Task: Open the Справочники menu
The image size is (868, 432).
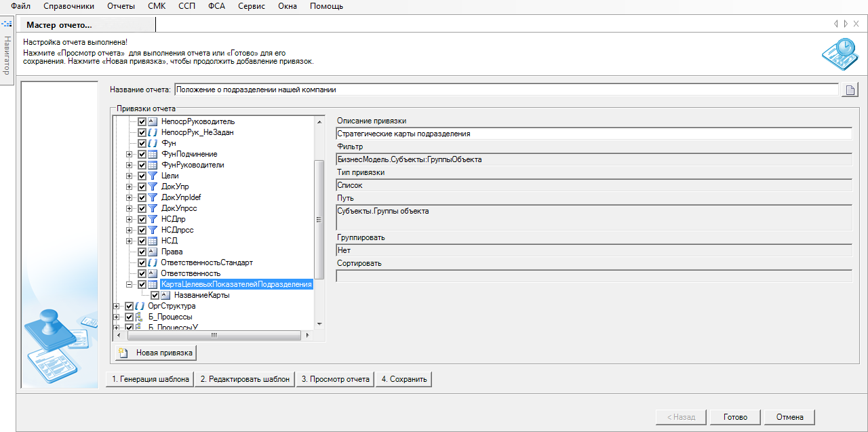Action: point(68,6)
